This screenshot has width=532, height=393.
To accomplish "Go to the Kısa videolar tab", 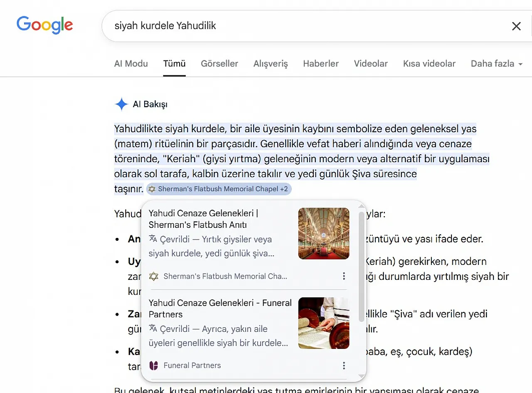I will click(429, 64).
